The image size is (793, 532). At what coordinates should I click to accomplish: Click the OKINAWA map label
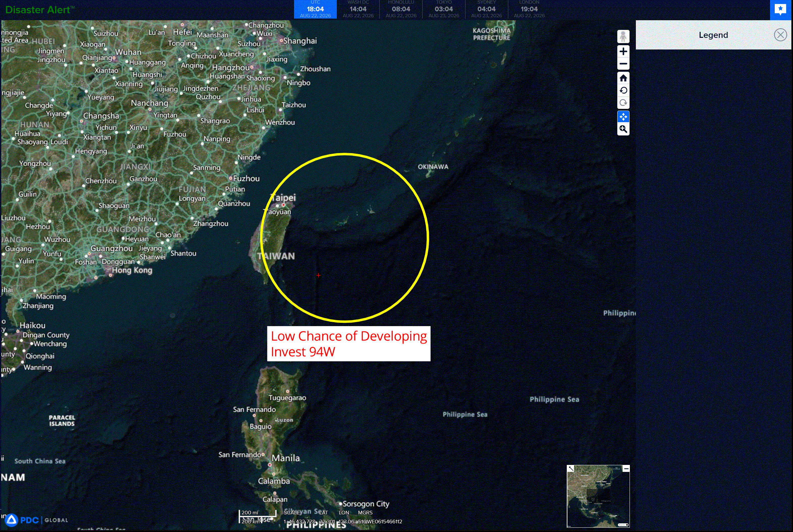point(433,167)
